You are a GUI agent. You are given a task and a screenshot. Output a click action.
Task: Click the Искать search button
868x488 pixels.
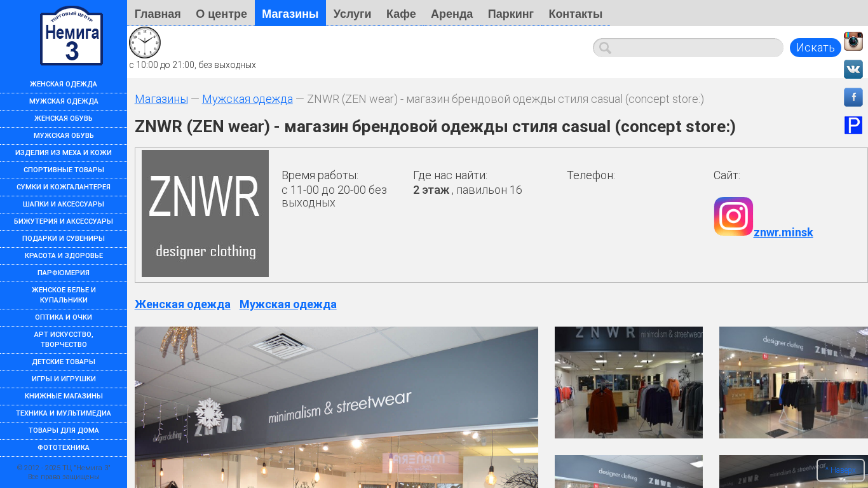[815, 48]
